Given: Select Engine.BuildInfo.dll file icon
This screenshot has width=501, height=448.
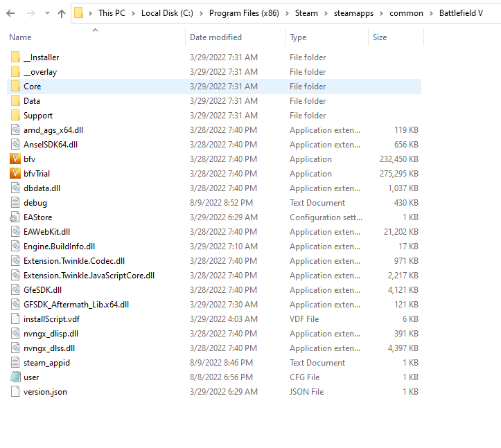Looking at the screenshot, I should tap(15, 247).
